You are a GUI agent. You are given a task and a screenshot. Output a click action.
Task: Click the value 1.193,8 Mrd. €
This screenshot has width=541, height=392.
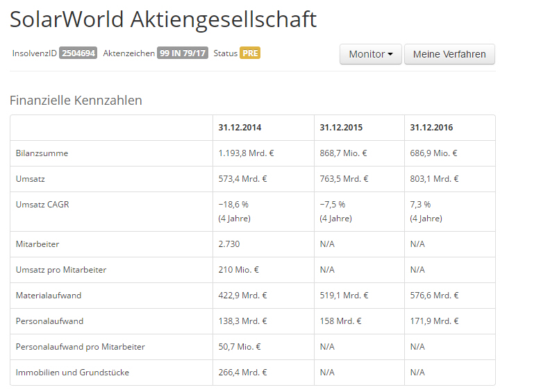click(246, 153)
